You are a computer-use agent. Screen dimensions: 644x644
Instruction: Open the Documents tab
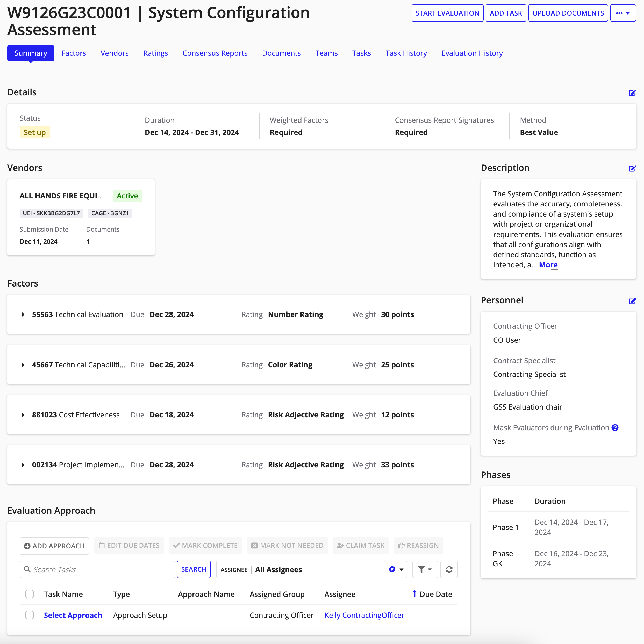point(281,53)
